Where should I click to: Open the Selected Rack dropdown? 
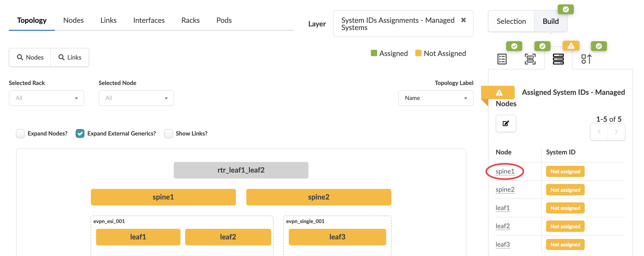pos(46,98)
